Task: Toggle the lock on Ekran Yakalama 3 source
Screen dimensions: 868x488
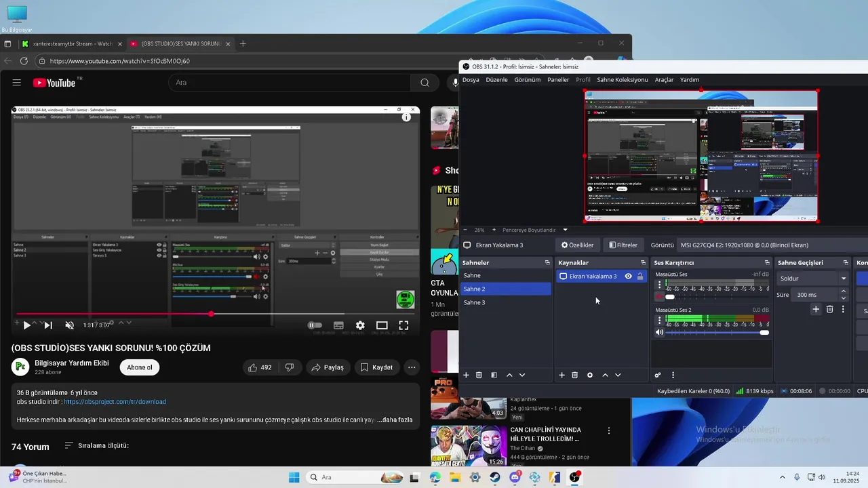Action: (x=640, y=277)
